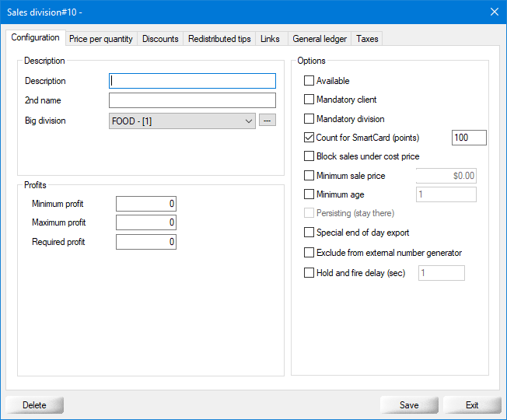Uncheck Count for SmartCard (points)
The width and height of the screenshot is (507, 420).
click(309, 138)
